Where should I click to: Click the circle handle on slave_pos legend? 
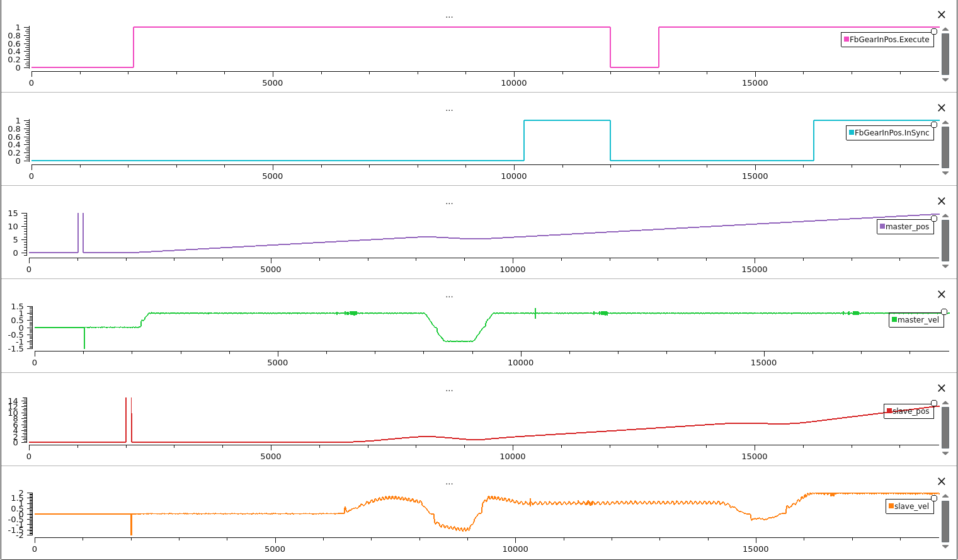click(934, 403)
